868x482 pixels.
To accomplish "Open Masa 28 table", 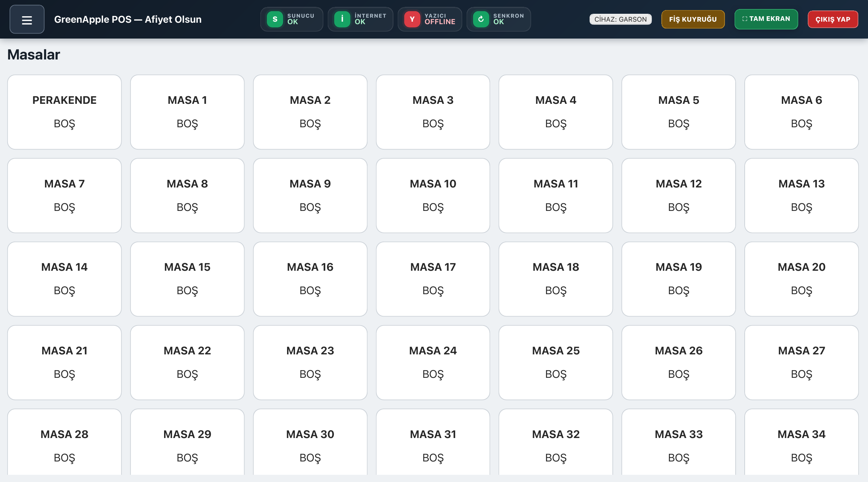I will 65,442.
